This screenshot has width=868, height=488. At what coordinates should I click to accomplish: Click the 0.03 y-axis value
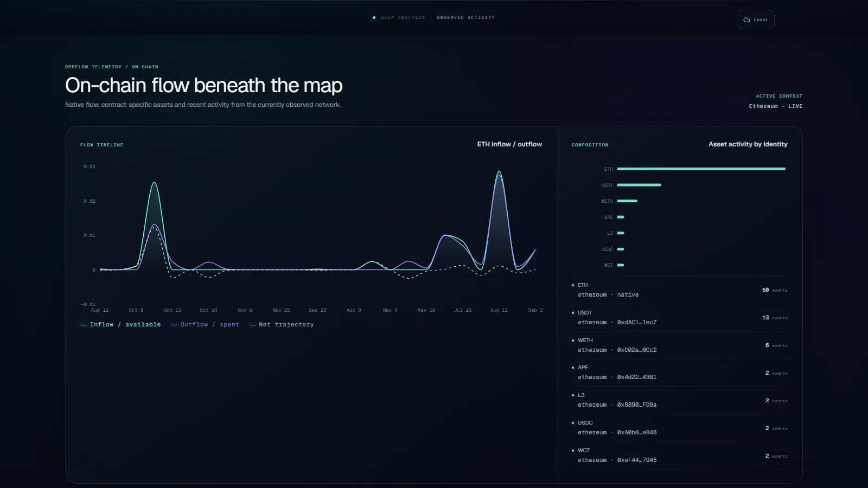click(90, 166)
